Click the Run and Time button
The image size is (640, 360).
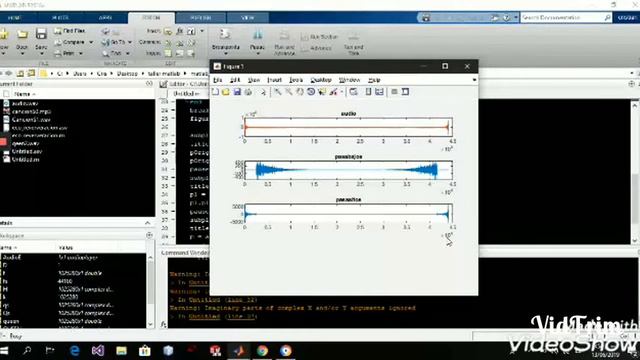pos(353,43)
